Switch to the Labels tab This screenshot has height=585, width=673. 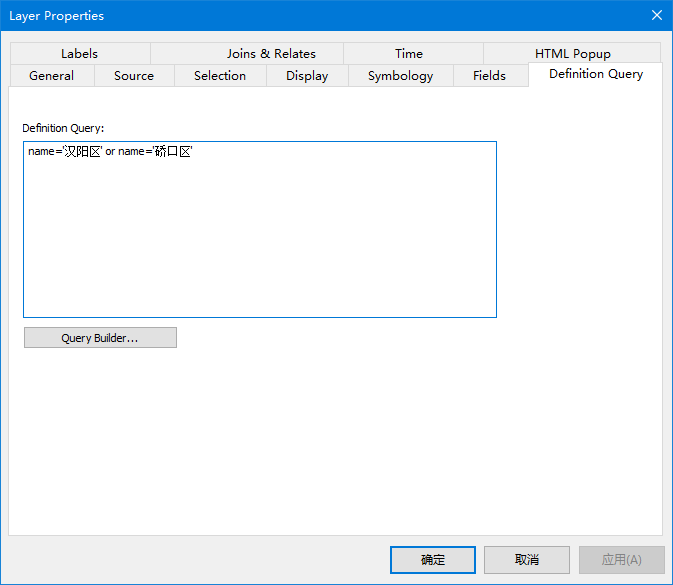[x=80, y=54]
